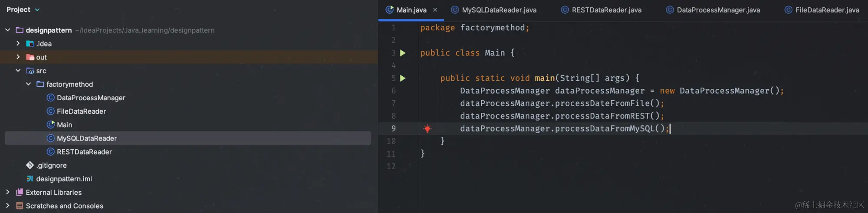The image size is (868, 213).
Task: Expand Scratches and Consoles chevron
Action: click(8, 205)
